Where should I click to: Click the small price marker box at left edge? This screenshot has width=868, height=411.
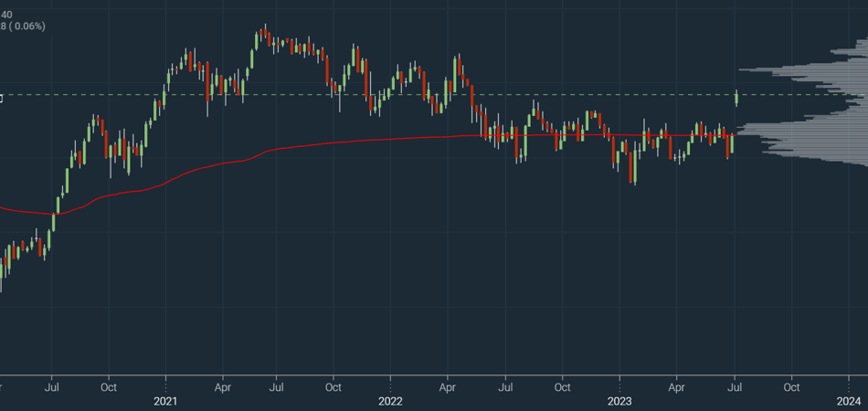pyautogui.click(x=1, y=98)
